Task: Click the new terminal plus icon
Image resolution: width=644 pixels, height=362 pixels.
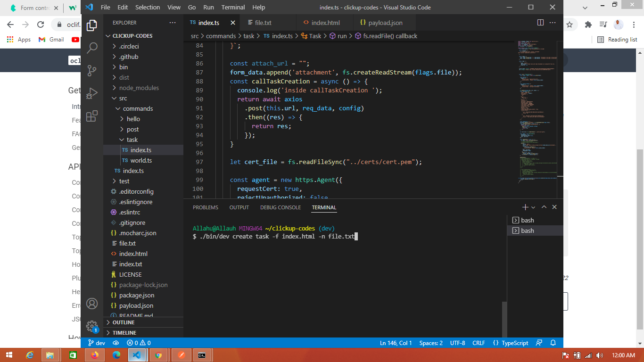Action: point(525,207)
